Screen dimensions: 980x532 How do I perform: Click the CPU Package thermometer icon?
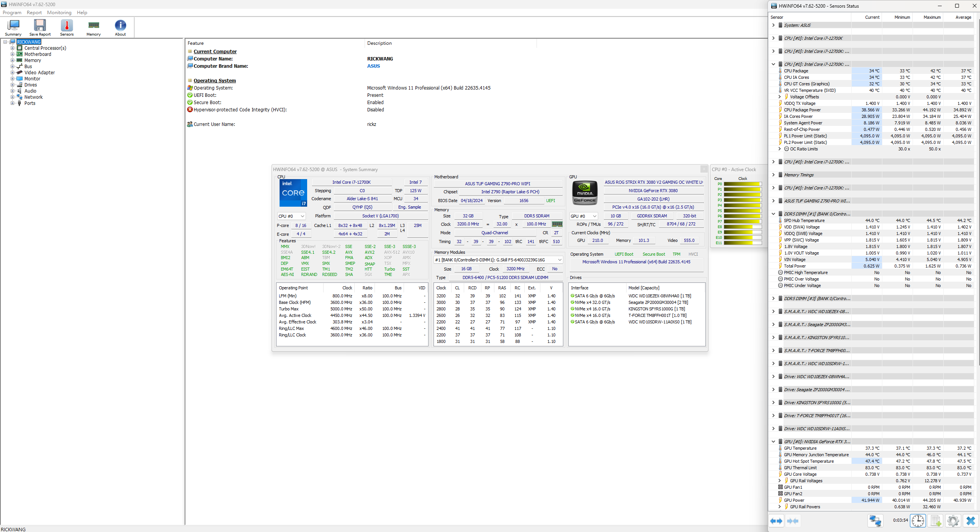pyautogui.click(x=780, y=70)
